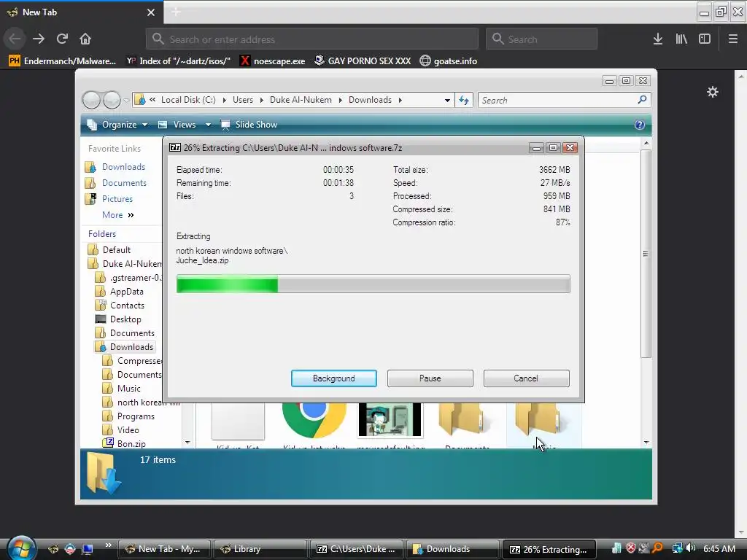Click the cartoon image file thumbnail
Image resolution: width=747 pixels, height=560 pixels.
[390, 419]
